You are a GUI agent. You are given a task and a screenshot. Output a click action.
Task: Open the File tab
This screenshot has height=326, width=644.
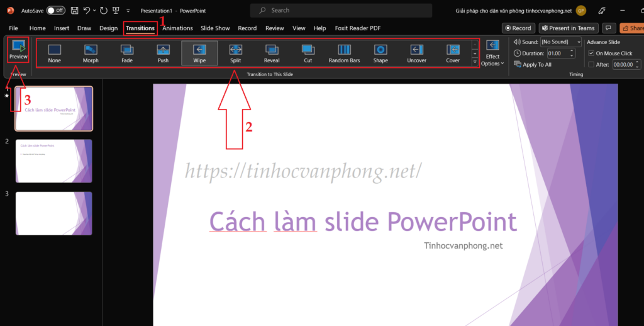pos(14,28)
